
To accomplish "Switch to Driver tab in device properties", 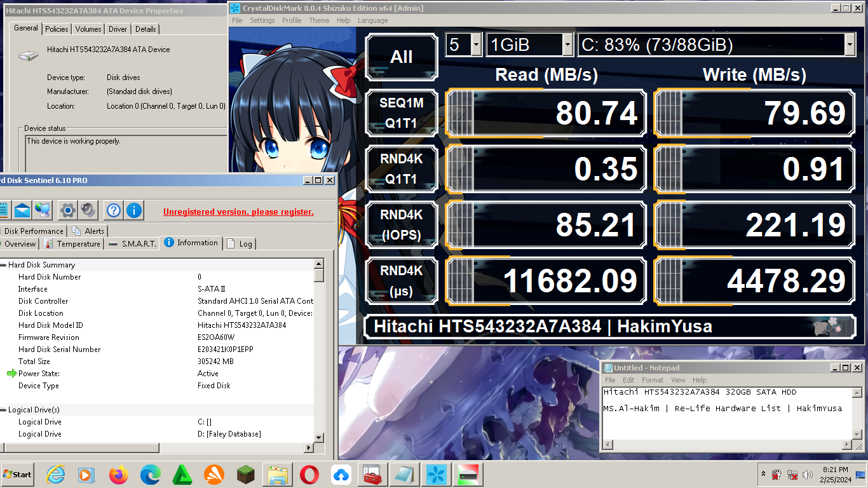I will click(118, 29).
